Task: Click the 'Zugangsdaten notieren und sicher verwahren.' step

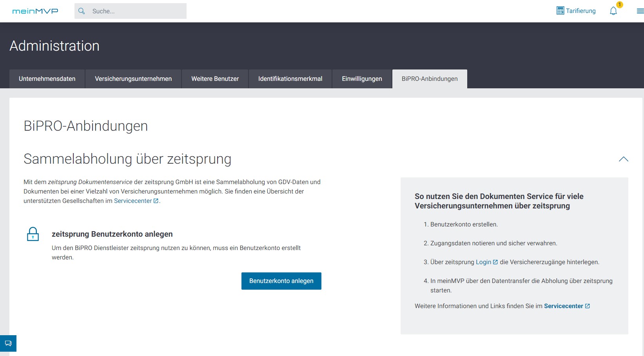Action: 494,243
